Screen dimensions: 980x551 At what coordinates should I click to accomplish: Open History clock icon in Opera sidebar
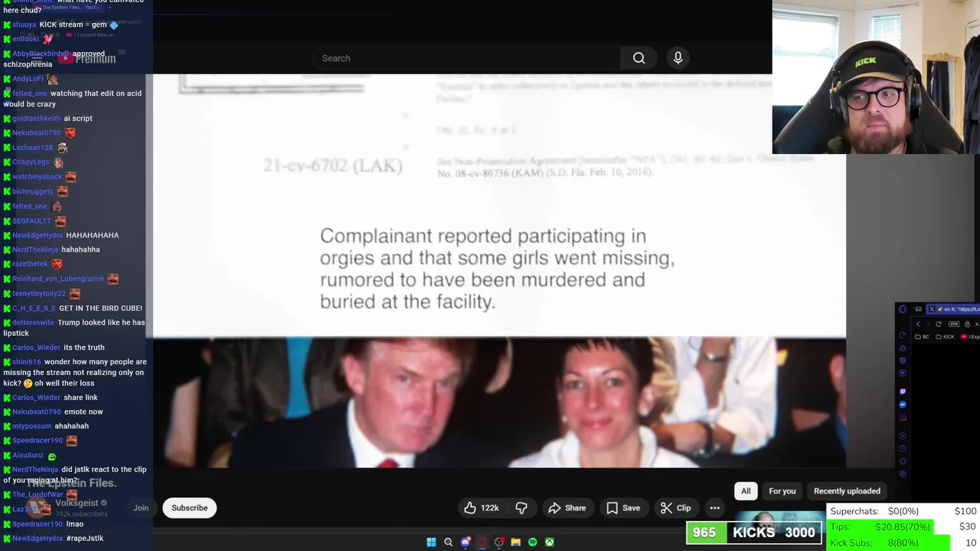(x=903, y=448)
